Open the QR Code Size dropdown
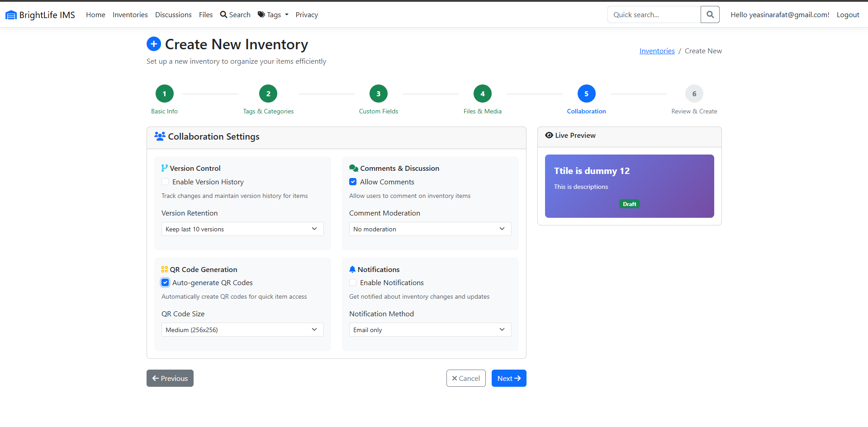This screenshot has width=868, height=427. [x=242, y=330]
